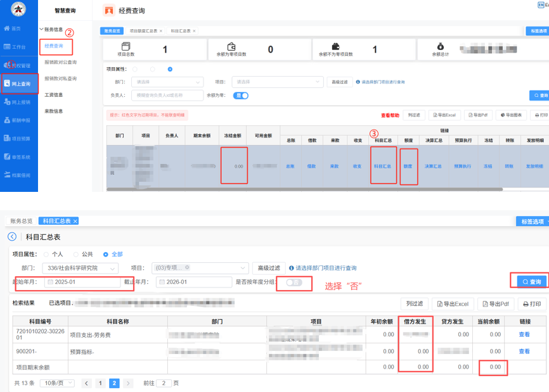Toggle the 余额为零 switch
Viewport: 549px width, 392px height.
[x=241, y=96]
